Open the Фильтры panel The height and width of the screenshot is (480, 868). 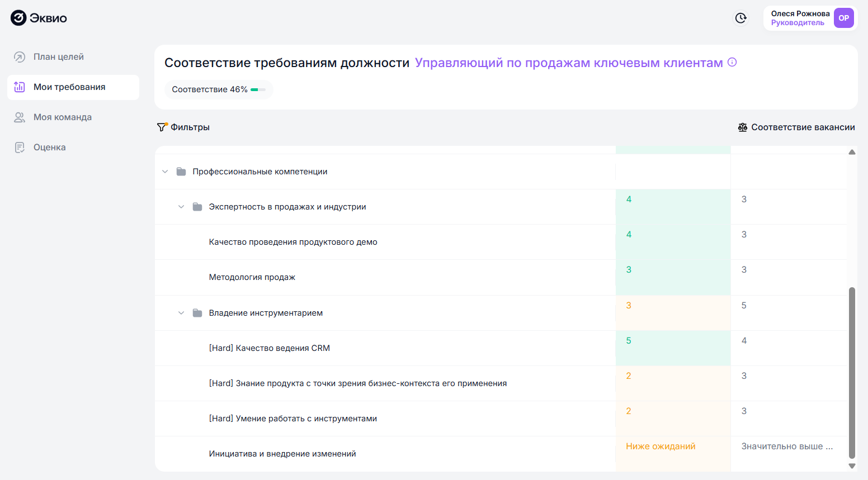[183, 127]
